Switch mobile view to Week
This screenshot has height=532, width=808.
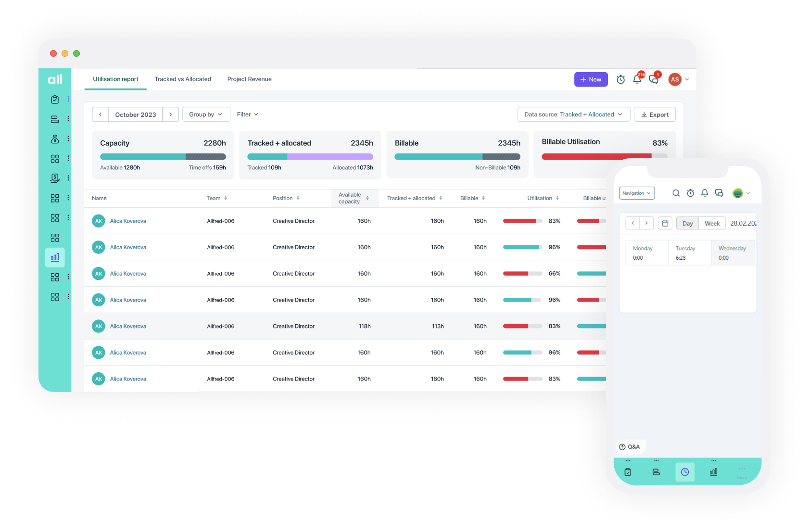click(x=712, y=223)
